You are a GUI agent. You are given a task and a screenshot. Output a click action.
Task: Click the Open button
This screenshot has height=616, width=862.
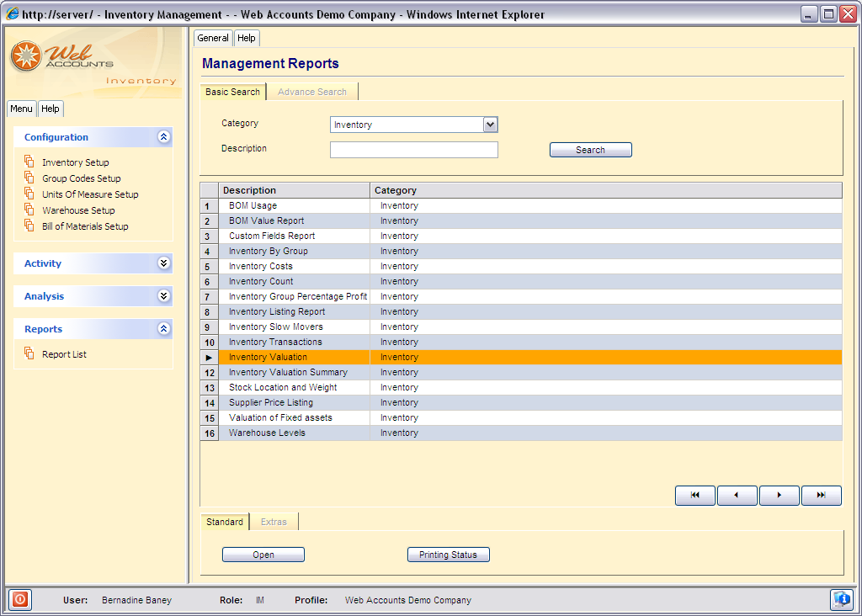click(263, 555)
